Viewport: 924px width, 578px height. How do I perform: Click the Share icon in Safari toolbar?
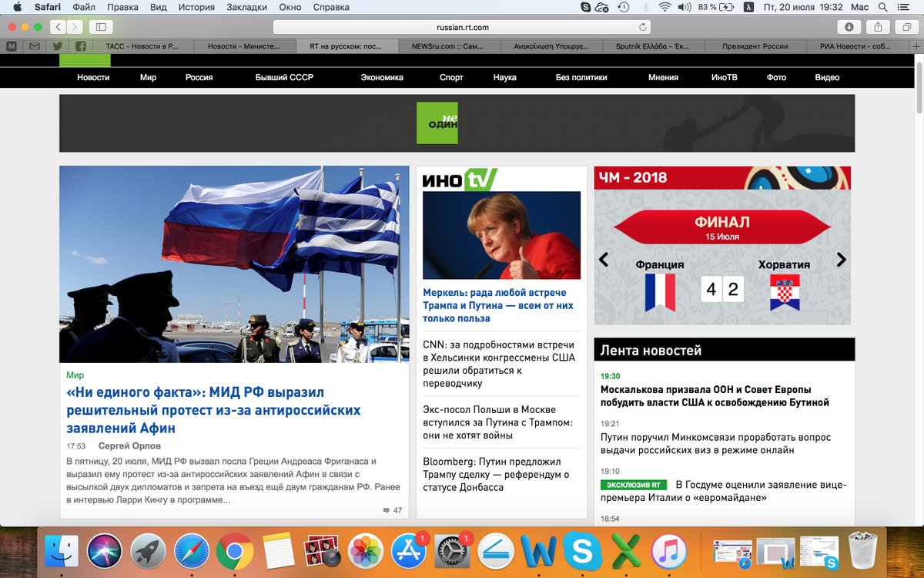[x=878, y=27]
